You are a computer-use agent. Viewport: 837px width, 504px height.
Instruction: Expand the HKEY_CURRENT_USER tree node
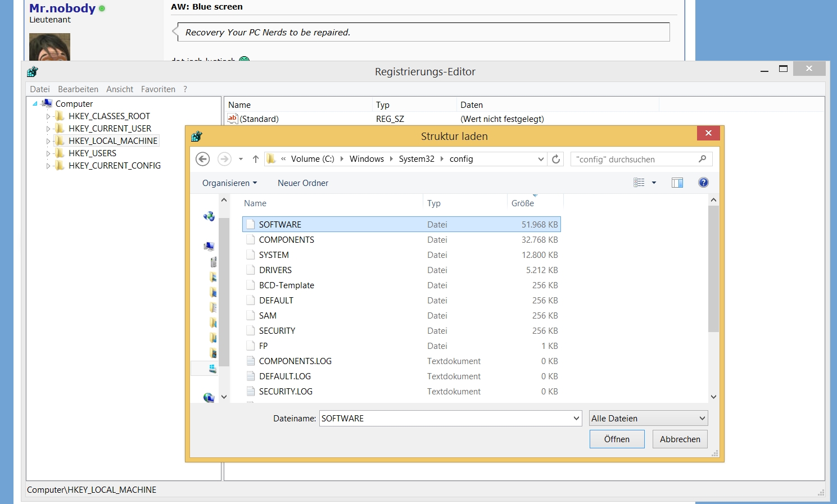(x=48, y=129)
